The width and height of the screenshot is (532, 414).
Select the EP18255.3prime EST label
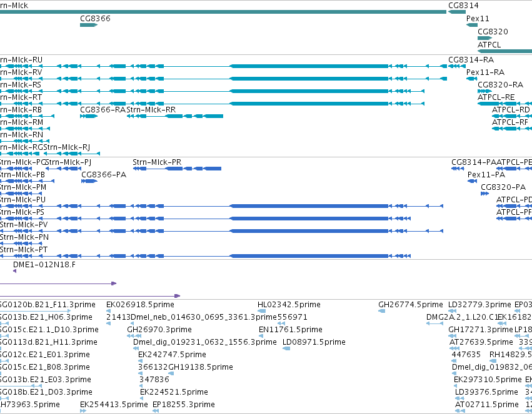coord(184,405)
